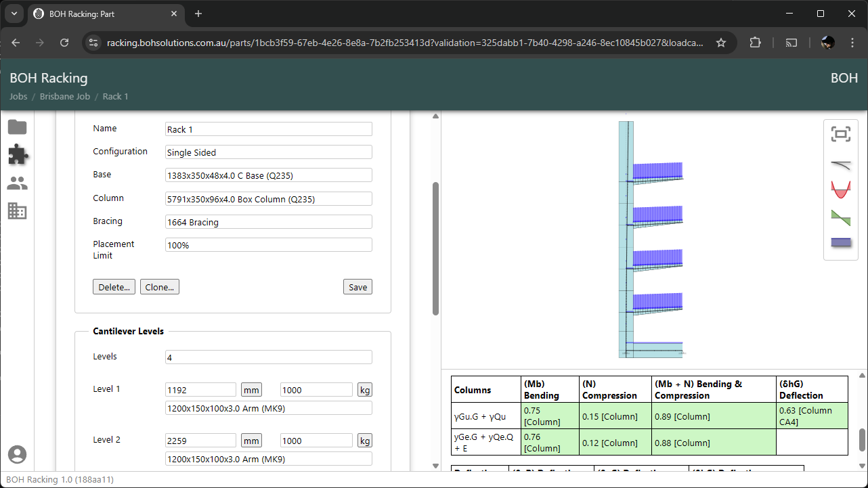The height and width of the screenshot is (488, 868).
Task: Select the parts puzzle icon in sidebar
Action: pyautogui.click(x=18, y=154)
